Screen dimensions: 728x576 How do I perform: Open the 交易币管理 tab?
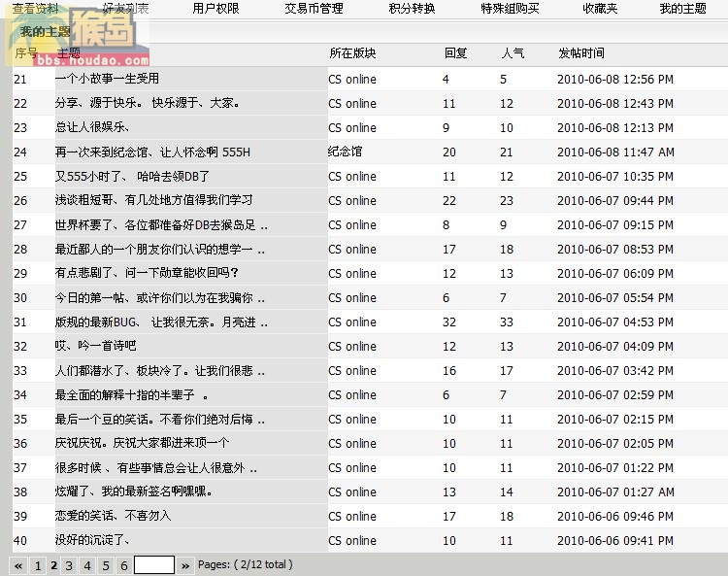coord(314,9)
